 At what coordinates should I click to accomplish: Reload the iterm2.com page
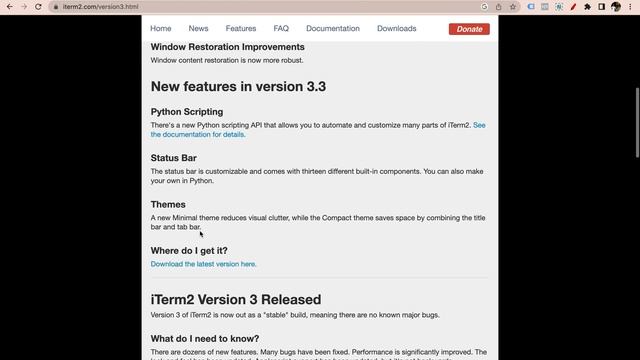[x=38, y=7]
